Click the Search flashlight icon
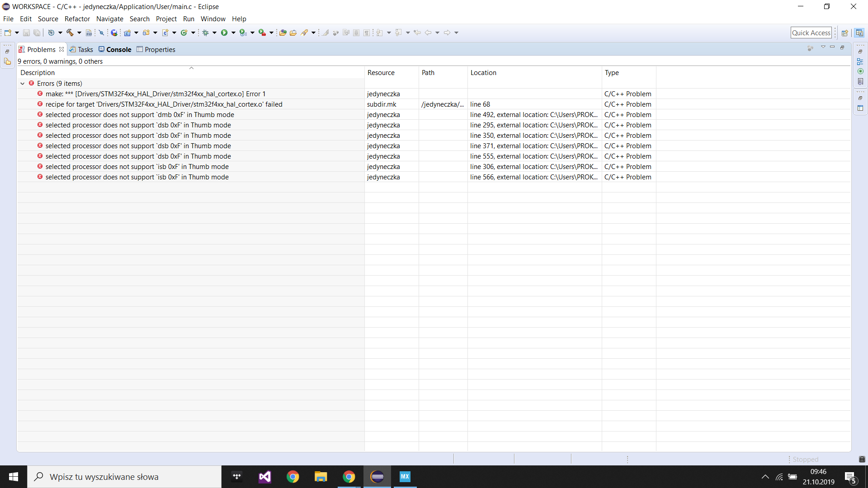This screenshot has width=868, height=488. (x=305, y=33)
